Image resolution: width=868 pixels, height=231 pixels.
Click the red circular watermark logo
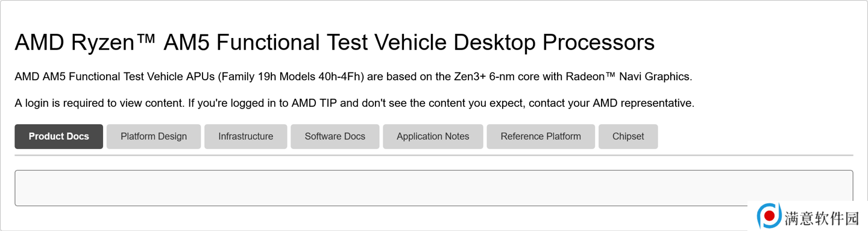tap(769, 215)
